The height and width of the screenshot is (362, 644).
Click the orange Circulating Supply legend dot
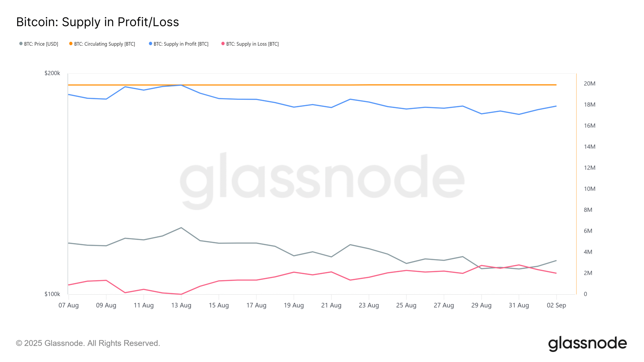pyautogui.click(x=71, y=44)
